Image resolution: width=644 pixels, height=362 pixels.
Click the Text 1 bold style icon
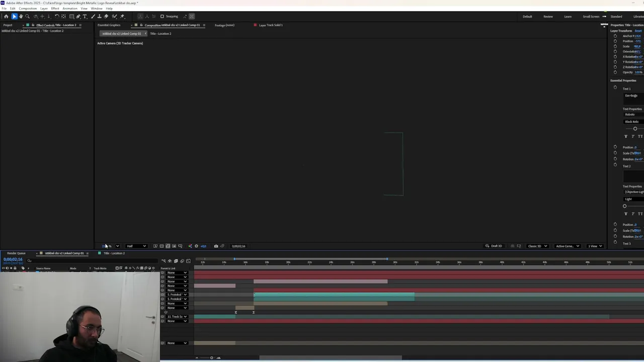pos(626,136)
